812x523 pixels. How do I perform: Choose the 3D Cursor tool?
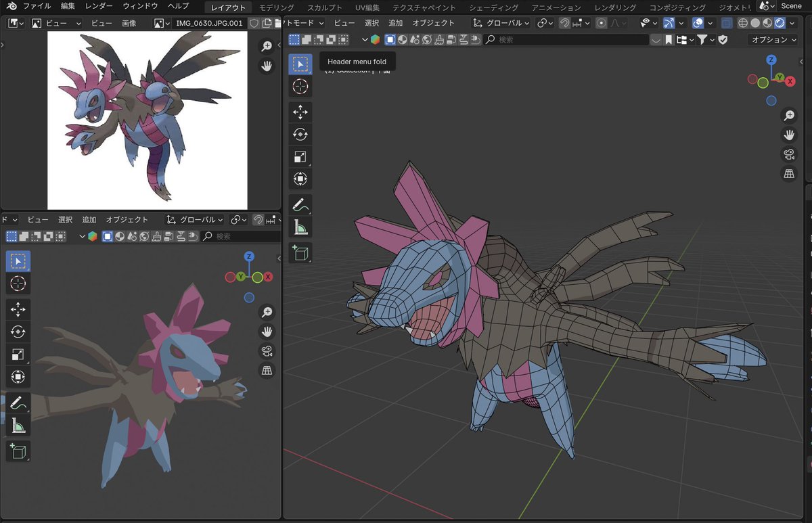(300, 86)
